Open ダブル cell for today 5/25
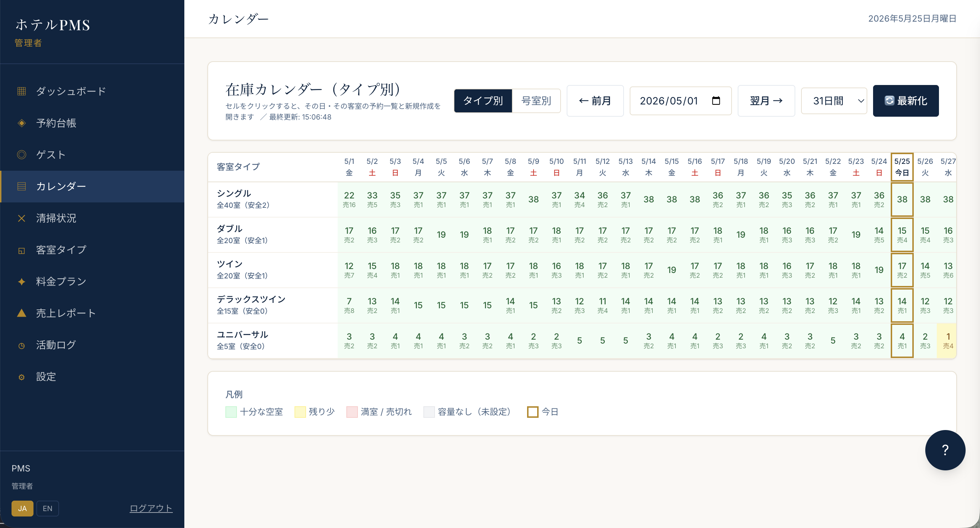Viewport: 980px width, 528px height. coord(902,235)
